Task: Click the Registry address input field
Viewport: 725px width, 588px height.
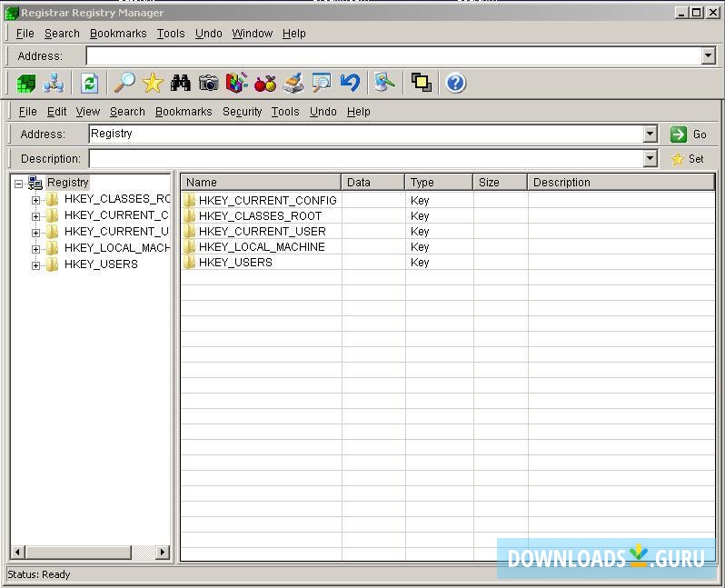Action: (366, 135)
